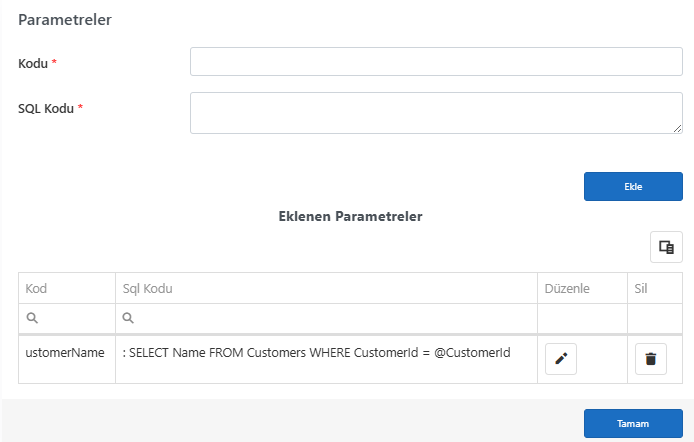Click the Parametreler section title
Viewport: 694px width, 442px height.
pos(65,20)
